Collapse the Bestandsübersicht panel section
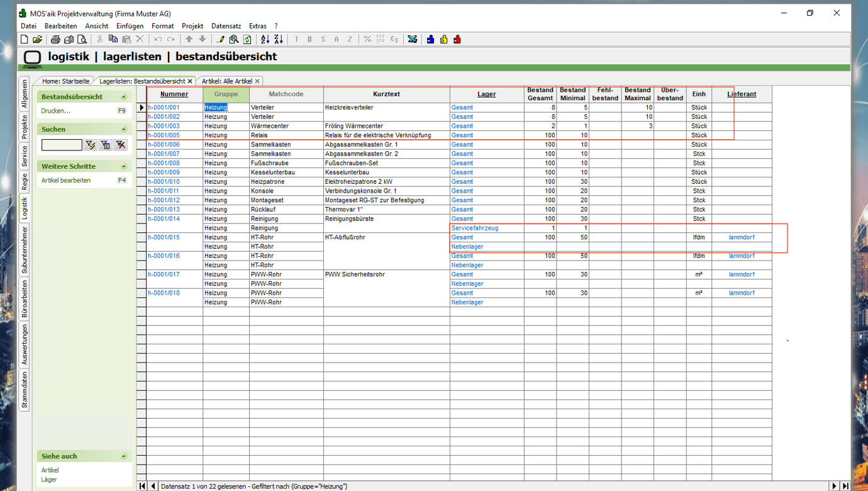This screenshot has width=868, height=491. 124,97
